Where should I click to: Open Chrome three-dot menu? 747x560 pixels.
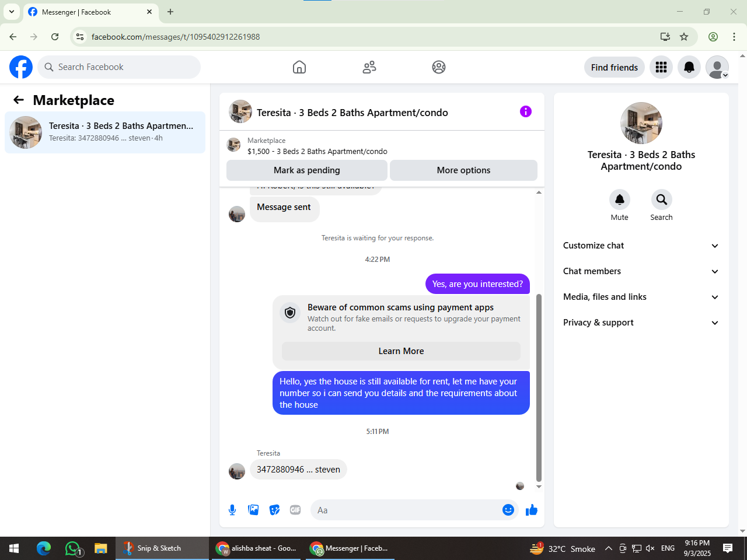734,37
